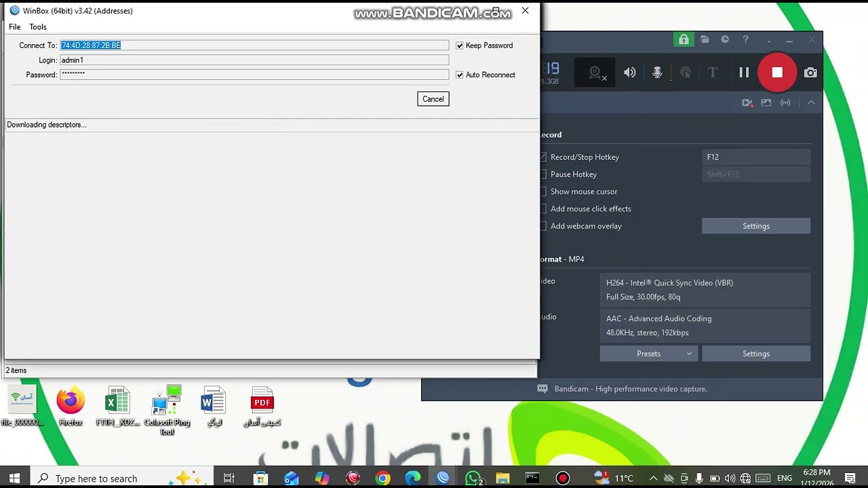The image size is (868, 488).
Task: Select Bandicam video recording mode icon
Action: pos(747,103)
